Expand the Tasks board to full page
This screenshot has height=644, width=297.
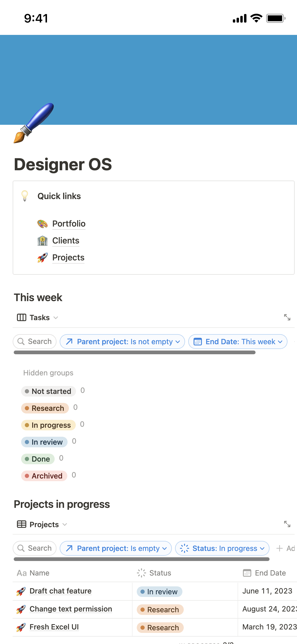tap(287, 317)
